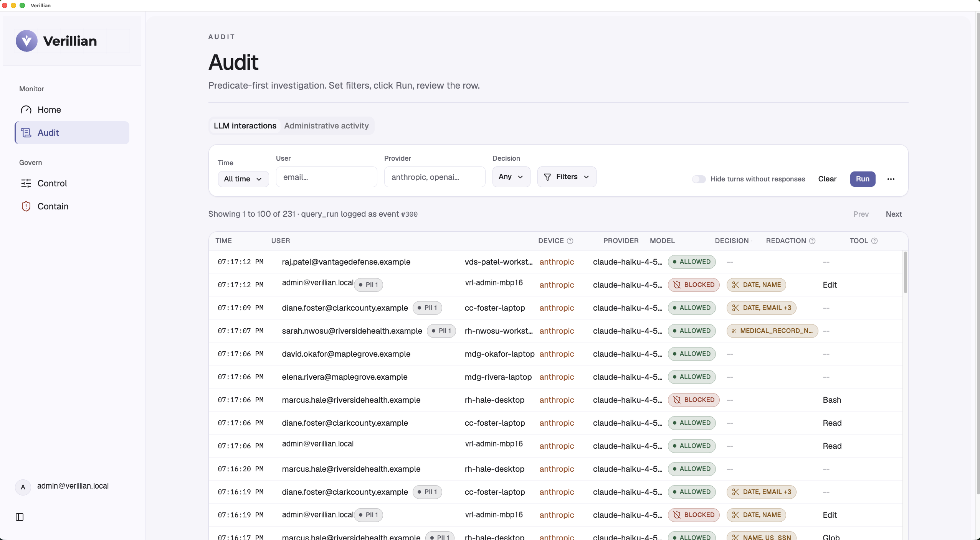The height and width of the screenshot is (540, 980).
Task: Focus the User email input field
Action: [x=327, y=177]
